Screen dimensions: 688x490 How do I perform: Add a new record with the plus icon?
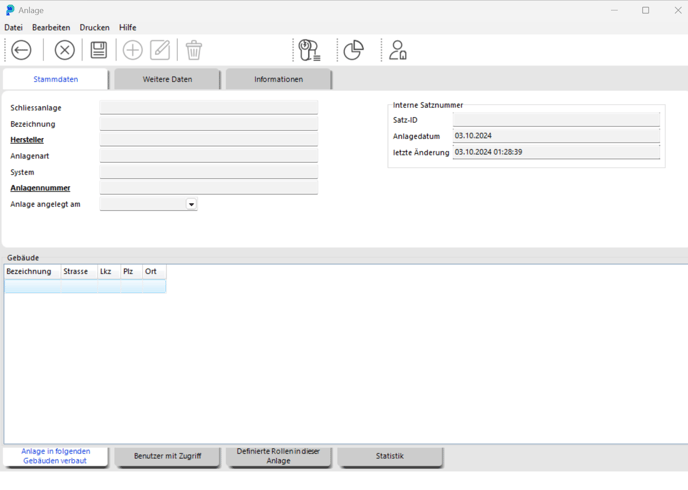point(133,50)
